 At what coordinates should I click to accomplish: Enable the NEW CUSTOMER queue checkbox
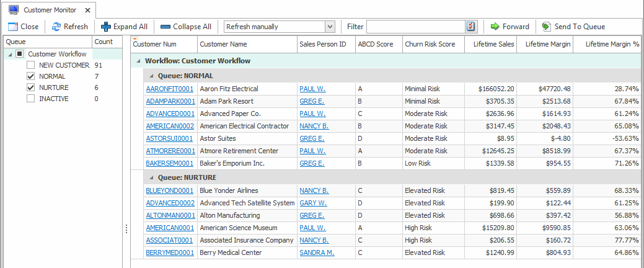point(31,65)
